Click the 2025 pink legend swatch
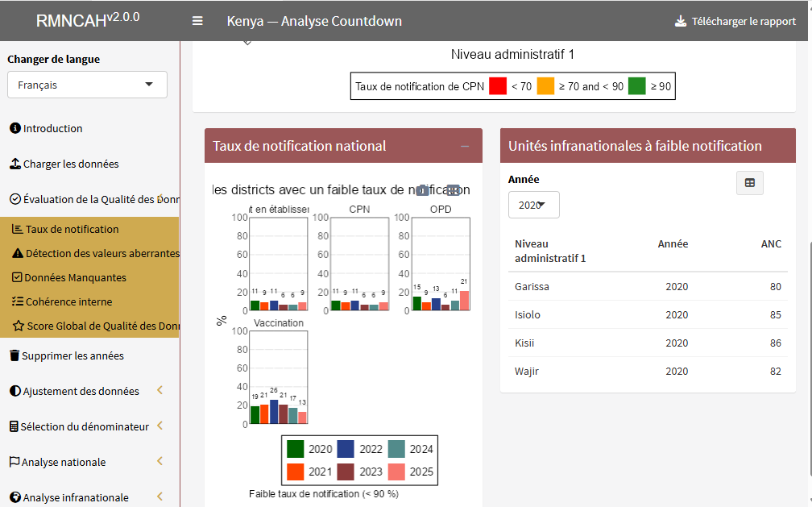 [396, 472]
